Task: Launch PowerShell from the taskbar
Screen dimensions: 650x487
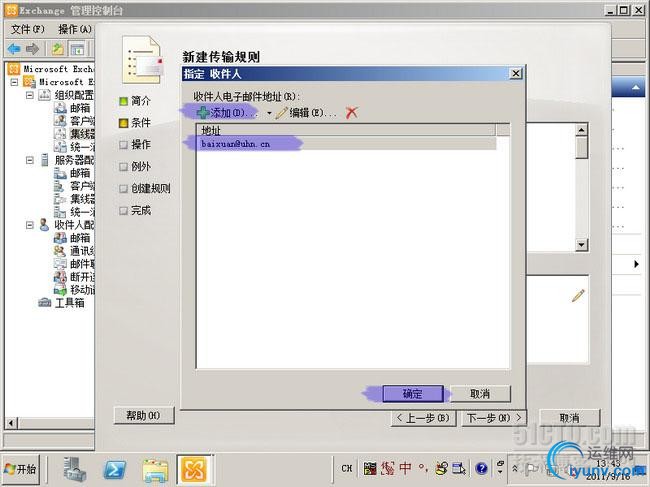Action: click(x=114, y=470)
